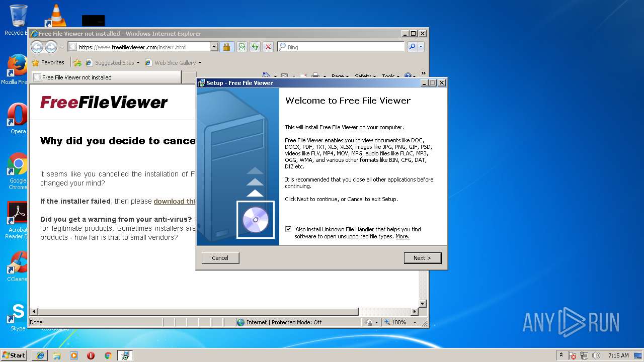Click the Compatibility View icon
Screen dimensions: 644x362
pos(242,47)
